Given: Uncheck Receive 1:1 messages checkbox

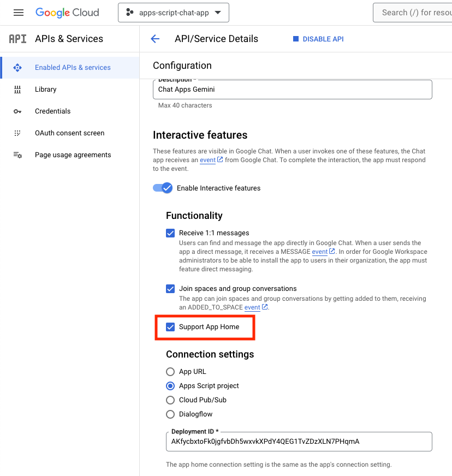Looking at the screenshot, I should (170, 233).
